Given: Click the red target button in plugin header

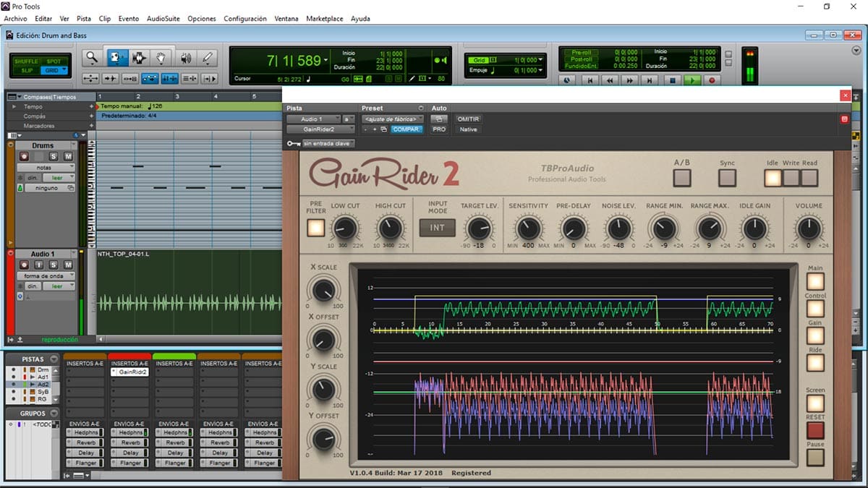Looking at the screenshot, I should click(x=844, y=119).
